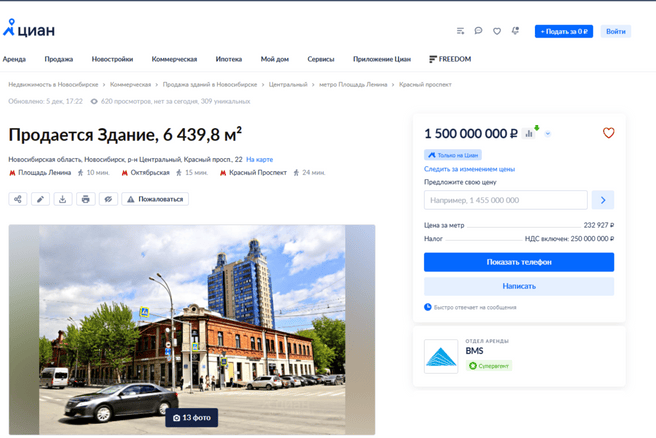
Task: Open breadcrumb Недвижимость в Новосибирске
Action: [x=53, y=85]
